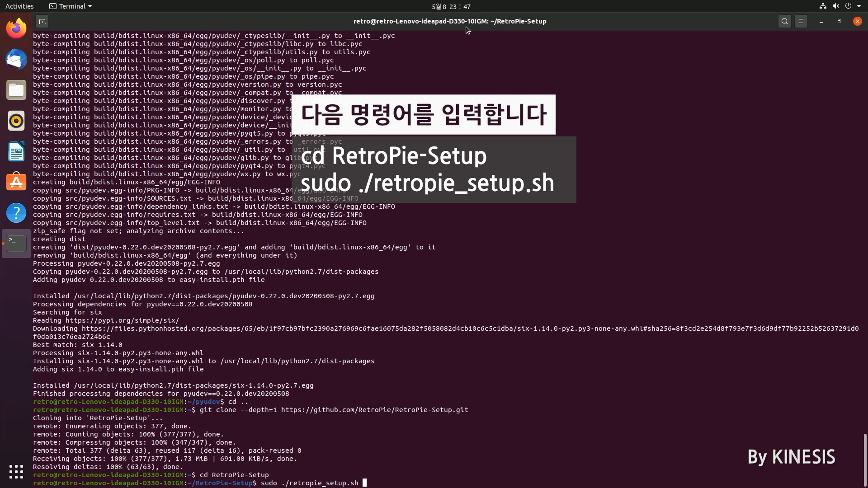Open the Help icon in dock
The width and height of the screenshot is (868, 488).
[x=16, y=213]
